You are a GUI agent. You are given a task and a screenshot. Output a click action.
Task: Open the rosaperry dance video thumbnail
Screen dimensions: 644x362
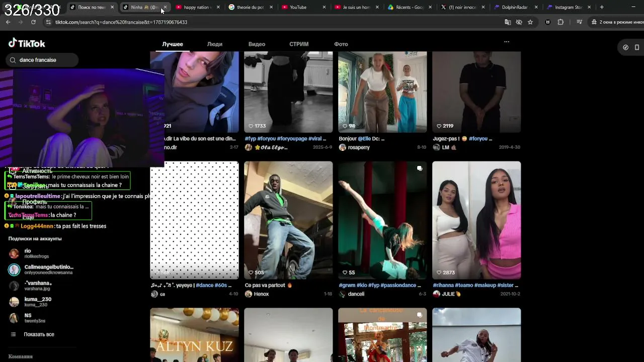(382, 92)
